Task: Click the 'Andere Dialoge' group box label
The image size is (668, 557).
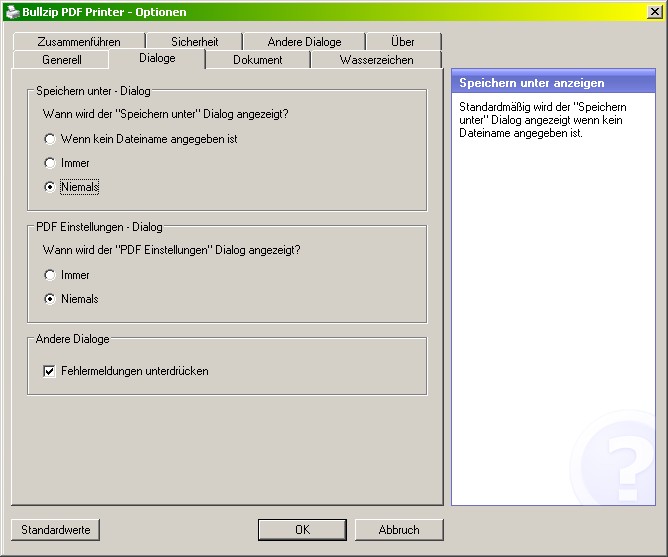Action: click(72, 339)
